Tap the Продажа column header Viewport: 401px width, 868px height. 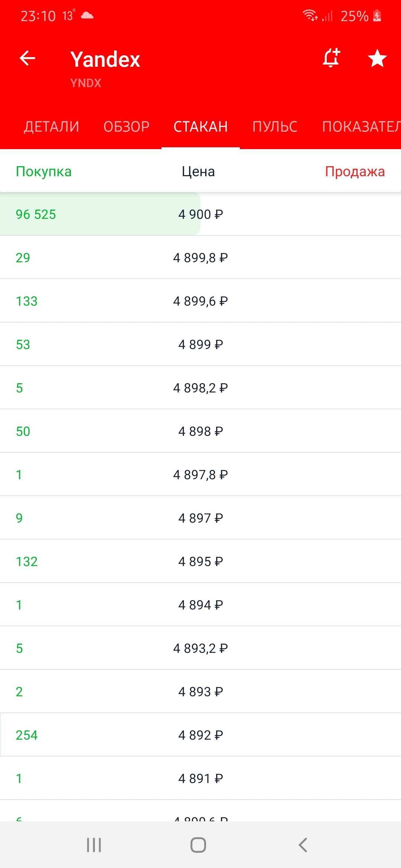pos(355,171)
